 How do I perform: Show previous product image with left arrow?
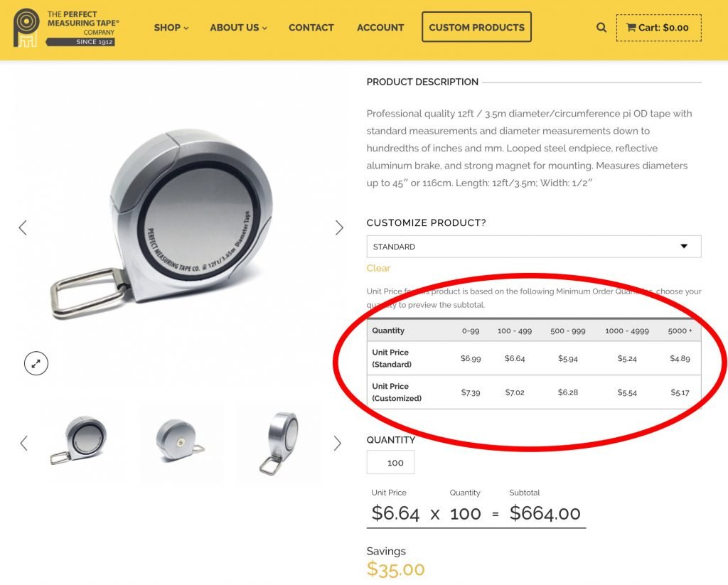(x=23, y=227)
